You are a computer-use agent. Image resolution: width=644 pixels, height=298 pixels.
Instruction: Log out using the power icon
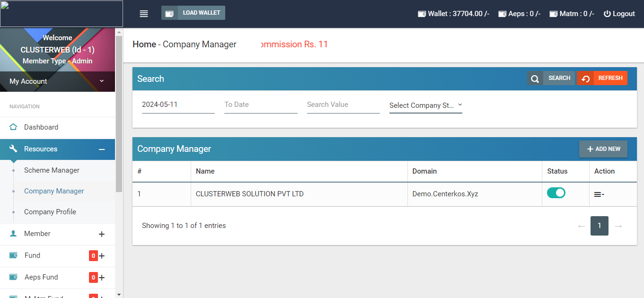tap(608, 14)
